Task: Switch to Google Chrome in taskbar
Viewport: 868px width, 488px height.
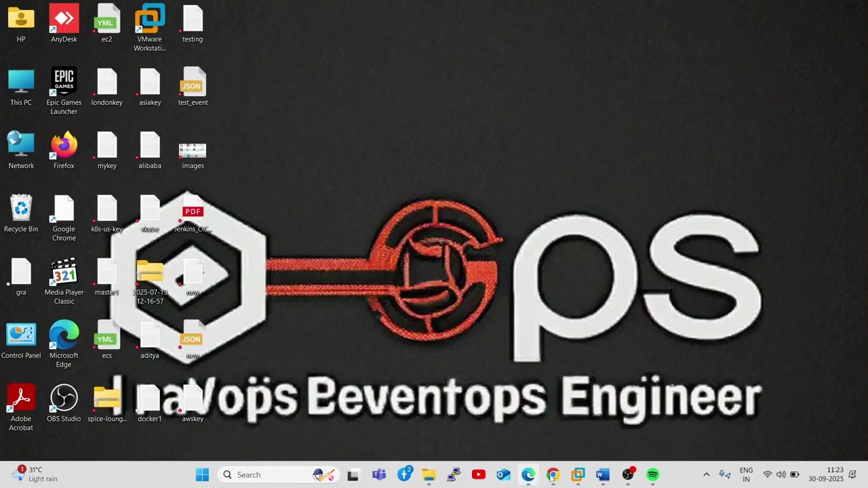Action: 553,474
